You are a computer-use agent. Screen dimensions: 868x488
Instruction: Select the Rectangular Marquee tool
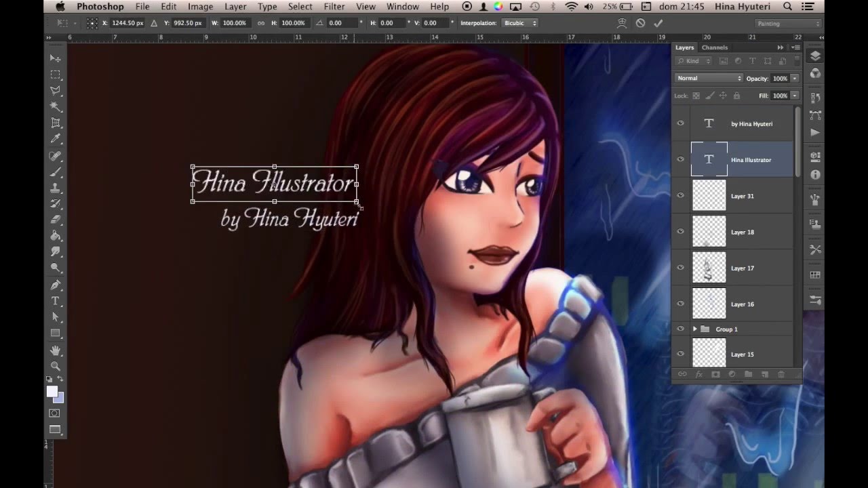pyautogui.click(x=56, y=75)
